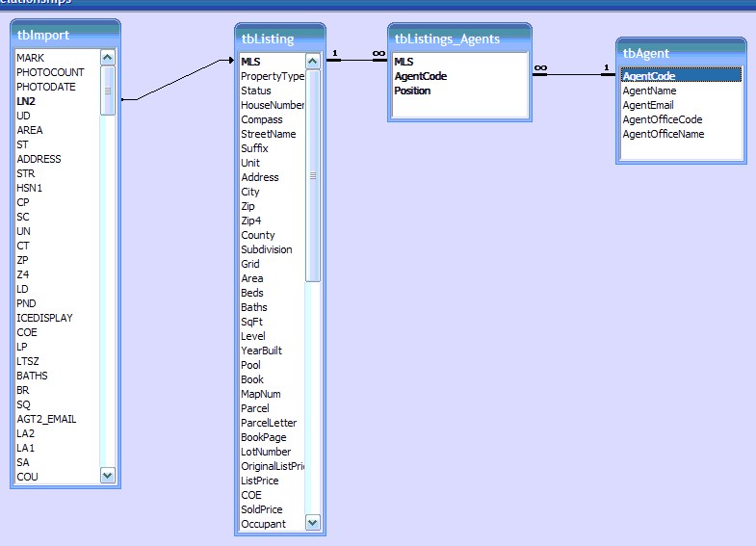Click scroll-down arrow in tbListing field list
The width and height of the screenshot is (756, 546).
(313, 522)
